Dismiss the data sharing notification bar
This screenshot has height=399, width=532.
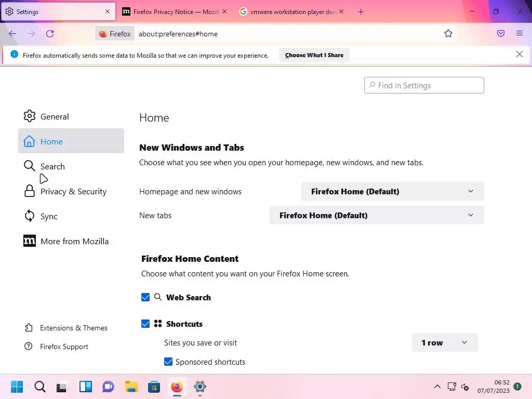pos(519,54)
